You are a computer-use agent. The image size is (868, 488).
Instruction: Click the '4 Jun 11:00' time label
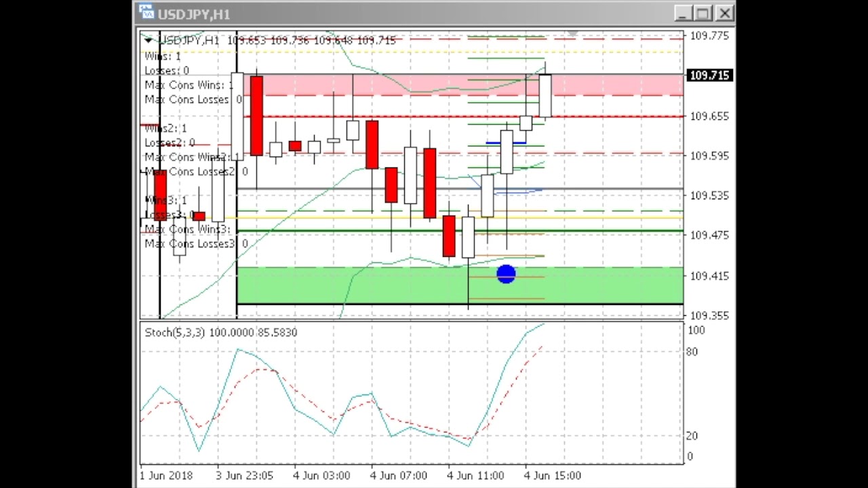[476, 476]
